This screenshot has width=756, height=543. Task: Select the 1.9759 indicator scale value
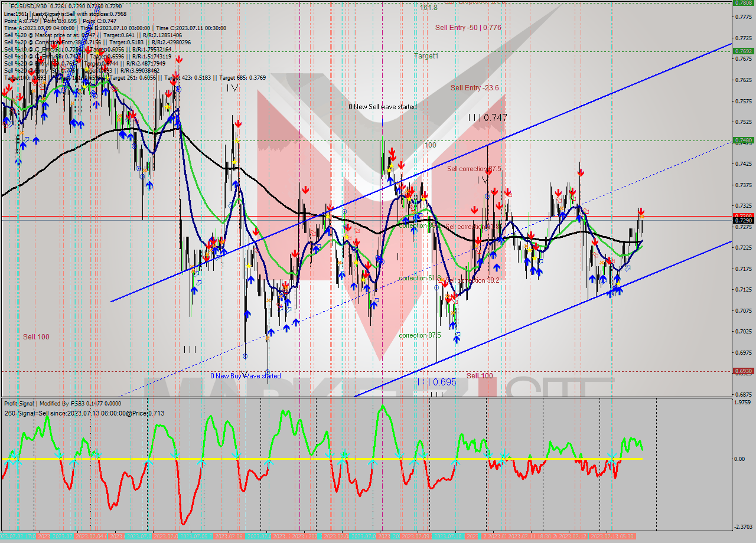click(744, 403)
